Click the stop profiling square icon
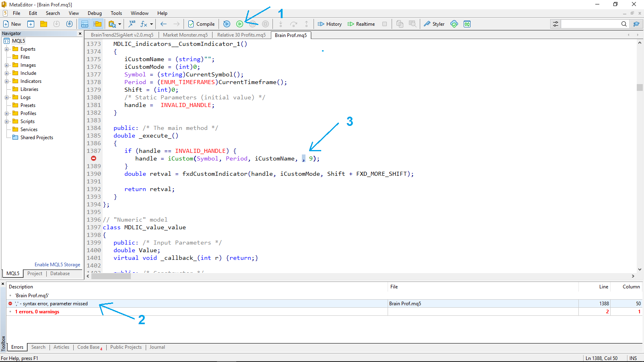The width and height of the screenshot is (644, 362). (x=384, y=24)
